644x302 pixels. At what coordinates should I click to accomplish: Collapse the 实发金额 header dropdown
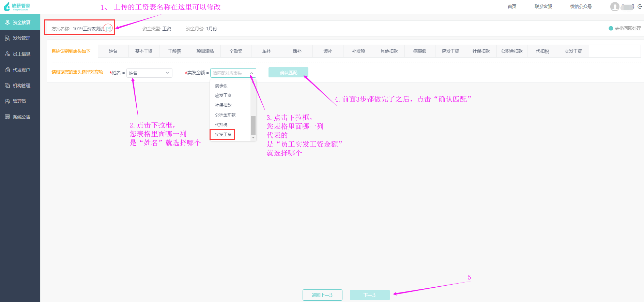pyautogui.click(x=251, y=73)
